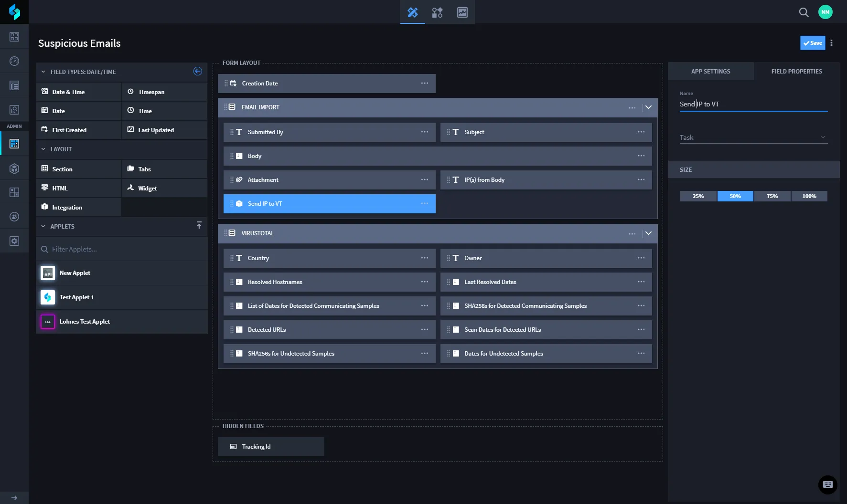847x504 pixels.
Task: Set field size to 75%
Action: (x=772, y=196)
